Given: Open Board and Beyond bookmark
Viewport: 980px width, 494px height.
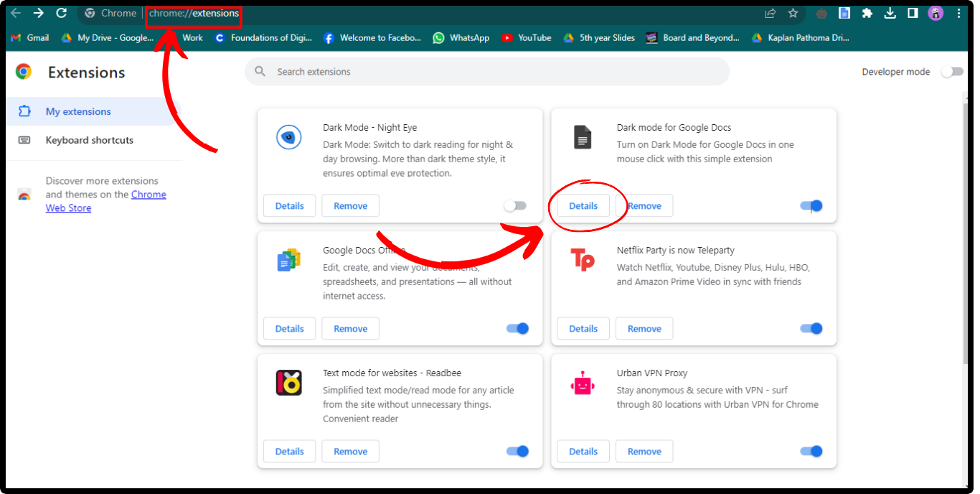Looking at the screenshot, I should 692,38.
